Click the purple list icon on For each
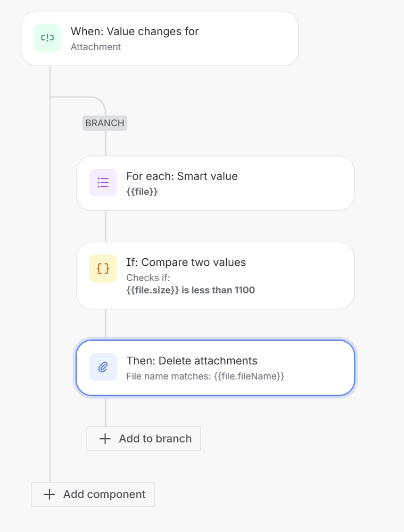 pyautogui.click(x=103, y=183)
